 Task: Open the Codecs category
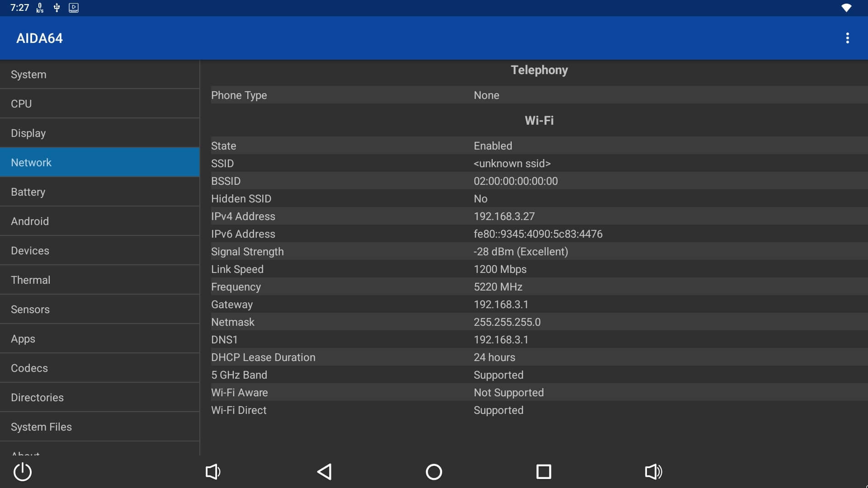pos(99,368)
